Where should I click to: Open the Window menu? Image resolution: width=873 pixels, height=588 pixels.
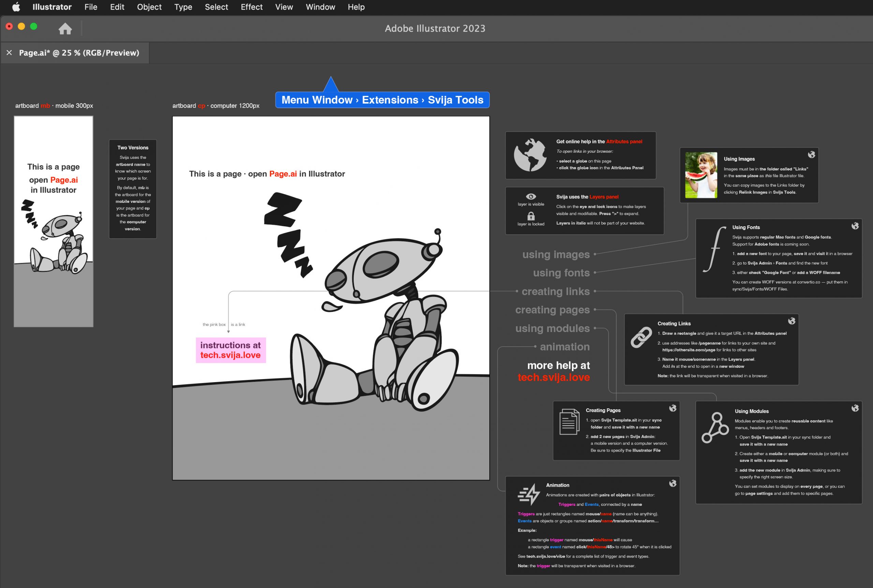[320, 7]
